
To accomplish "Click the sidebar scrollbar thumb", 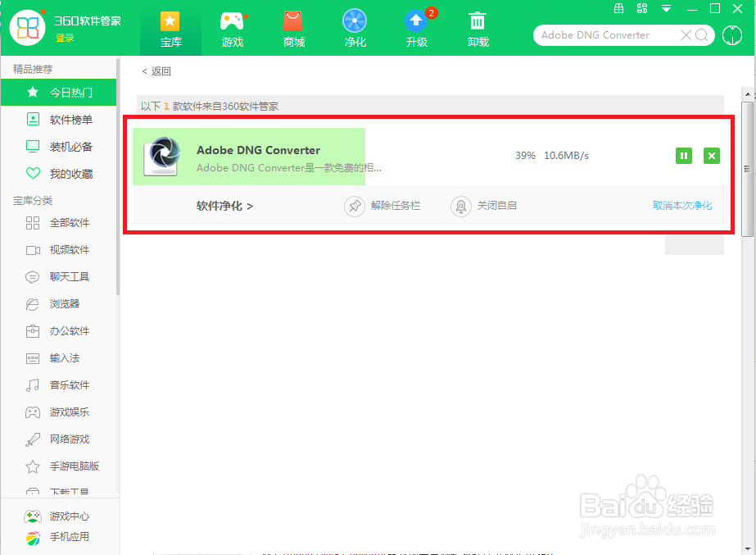I will coord(118,176).
